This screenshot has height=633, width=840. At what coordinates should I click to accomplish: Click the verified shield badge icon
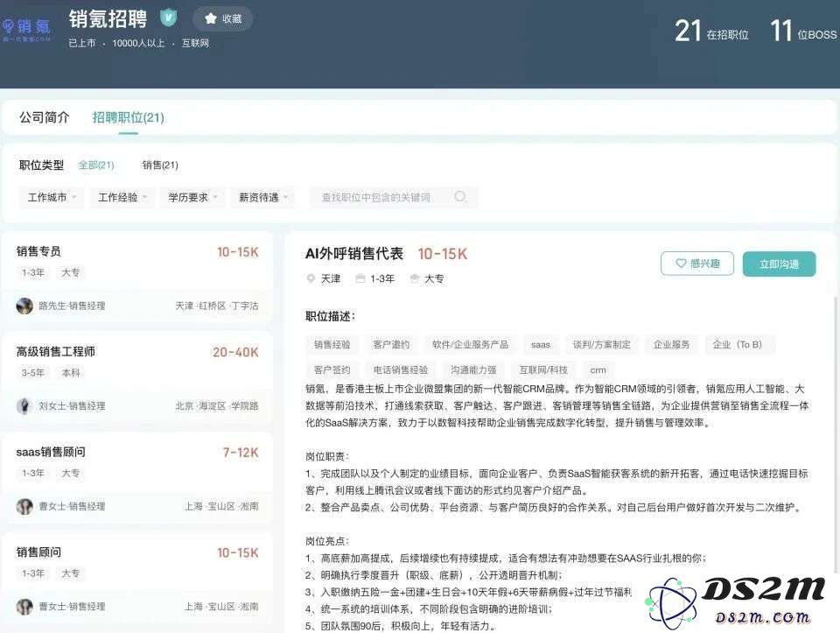168,18
